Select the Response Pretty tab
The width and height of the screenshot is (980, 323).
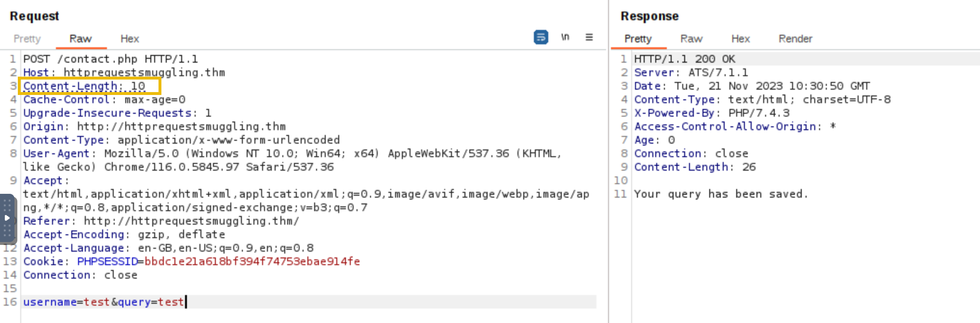tap(637, 39)
